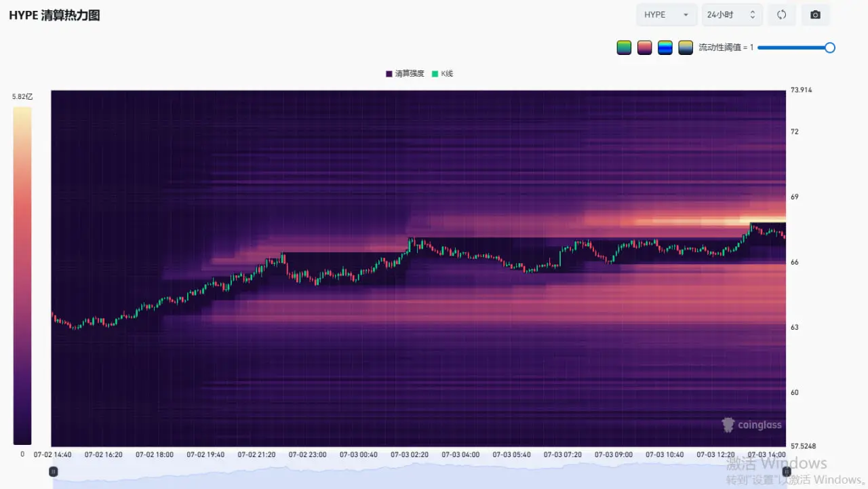Select the green-yellow color scheme swatch
Image resolution: width=868 pixels, height=489 pixels.
click(x=624, y=47)
